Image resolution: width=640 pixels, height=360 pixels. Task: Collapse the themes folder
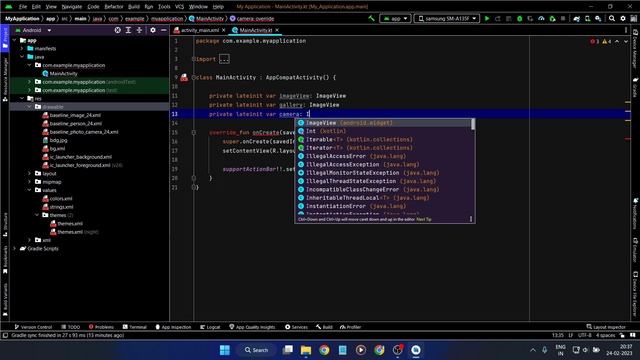(x=37, y=215)
